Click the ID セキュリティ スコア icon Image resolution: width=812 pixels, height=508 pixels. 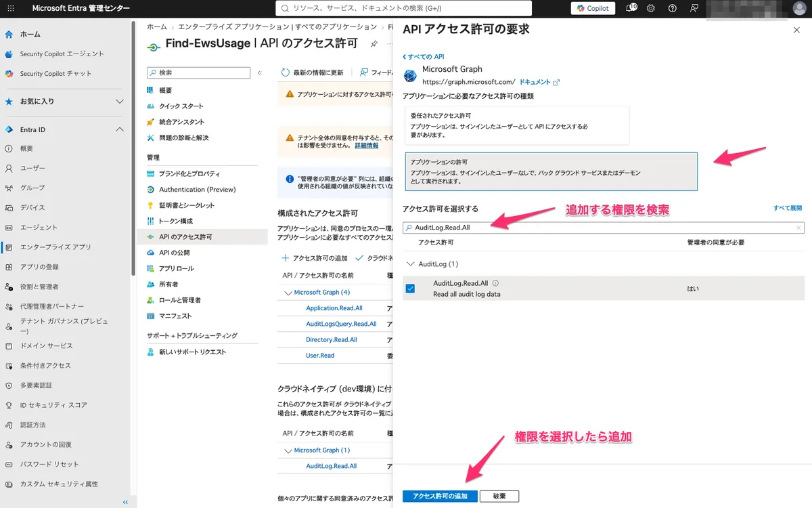tap(9, 405)
